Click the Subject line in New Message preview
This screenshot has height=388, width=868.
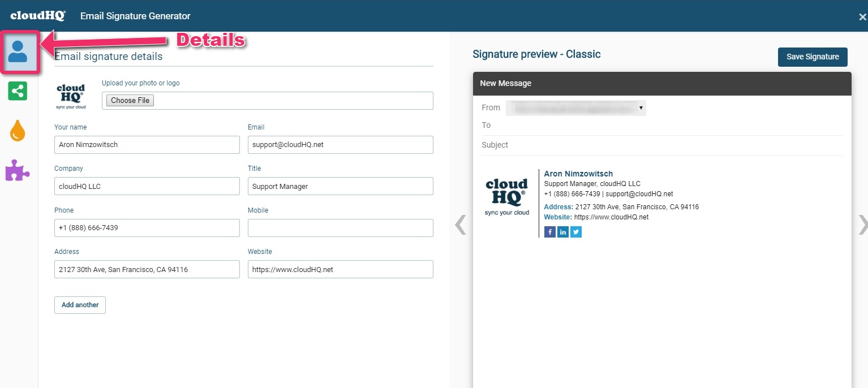point(495,145)
